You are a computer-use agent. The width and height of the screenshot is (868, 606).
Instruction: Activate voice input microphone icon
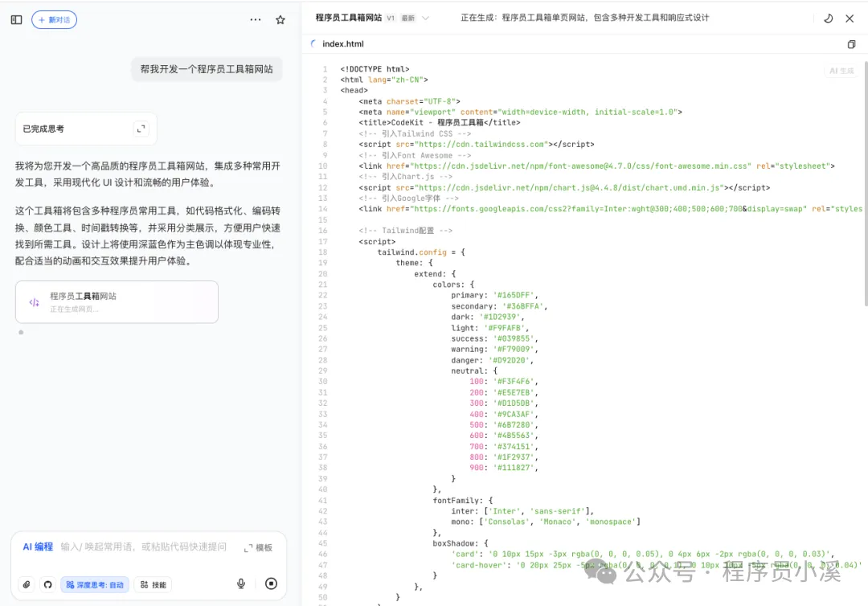241,583
